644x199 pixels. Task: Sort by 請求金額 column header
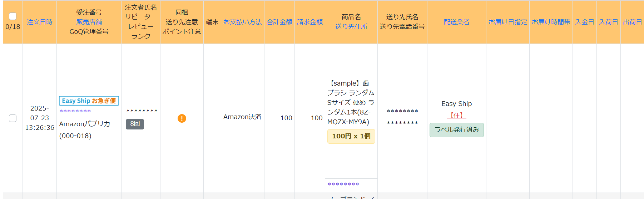(310, 22)
